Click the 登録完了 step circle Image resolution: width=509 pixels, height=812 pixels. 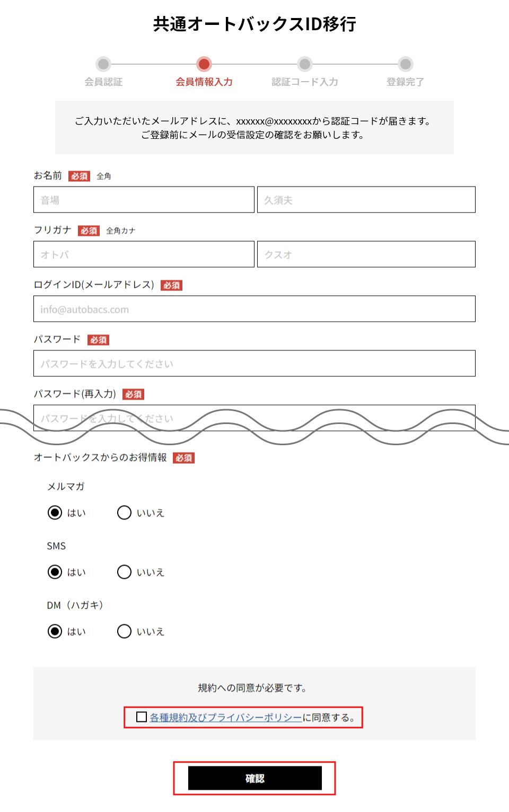coord(406,64)
